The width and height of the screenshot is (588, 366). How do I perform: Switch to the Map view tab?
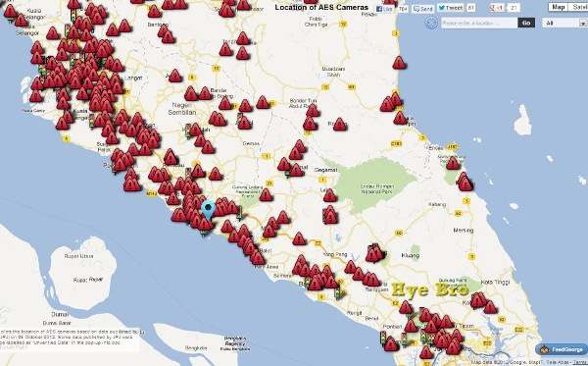pyautogui.click(x=558, y=7)
